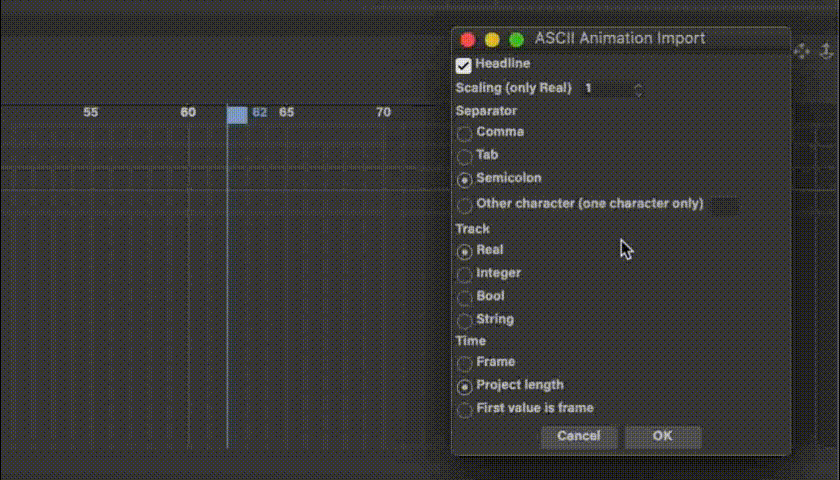Set time mode to Frame
840x480 pixels.
coord(464,363)
